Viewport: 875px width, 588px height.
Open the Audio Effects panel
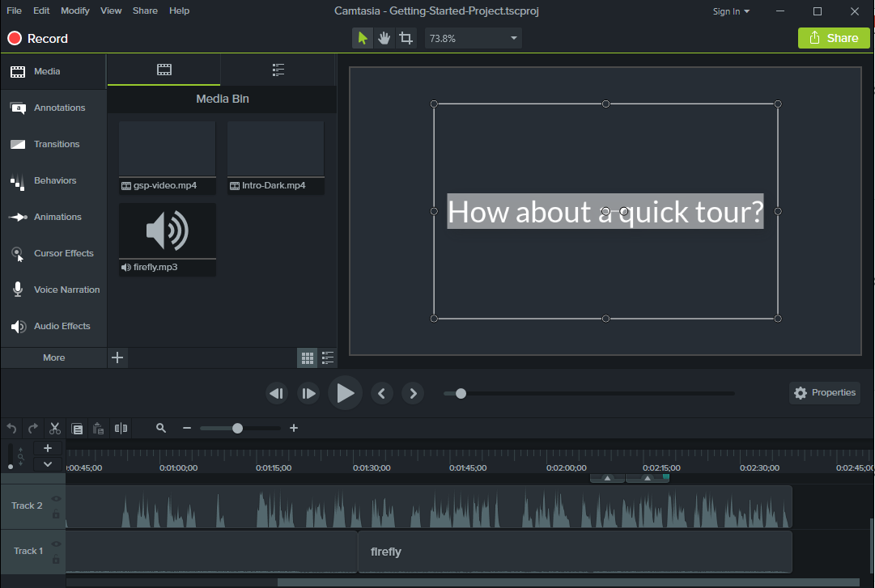tap(62, 326)
